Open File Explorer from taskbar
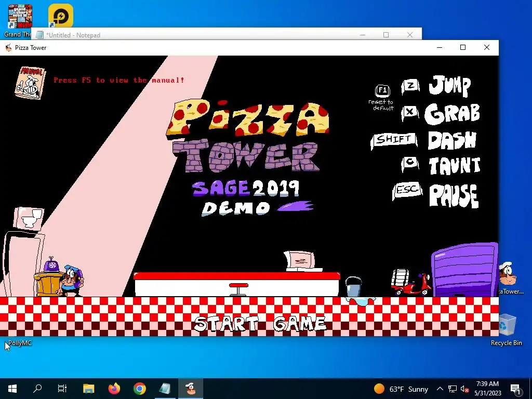 pos(88,389)
